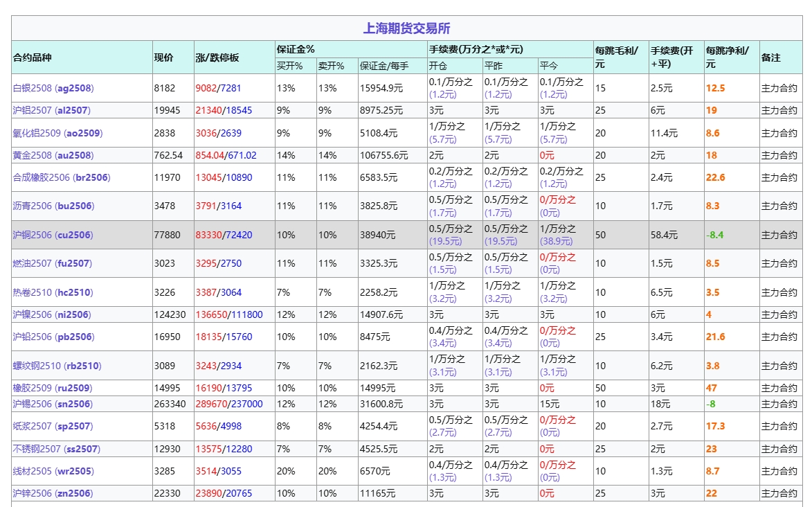Select the 热卷2510 (hc2510) contract link

click(x=53, y=293)
